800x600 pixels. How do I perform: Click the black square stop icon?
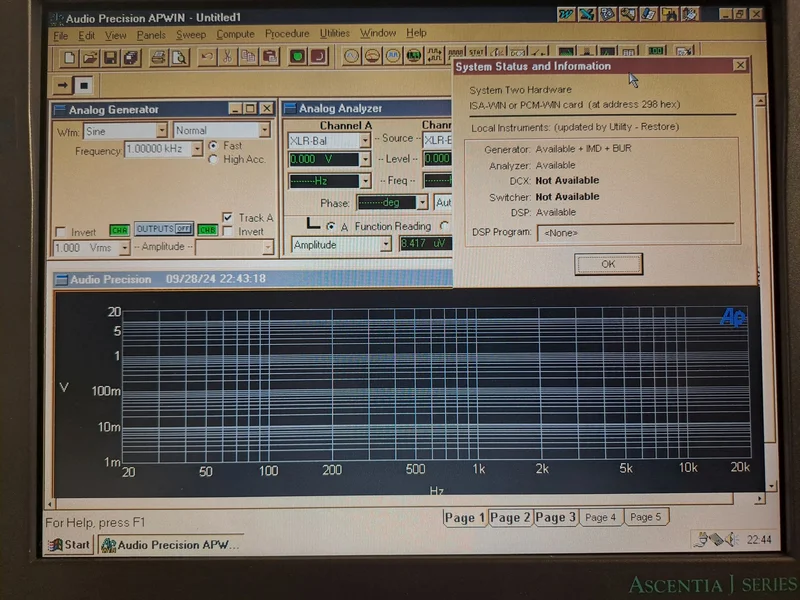84,85
